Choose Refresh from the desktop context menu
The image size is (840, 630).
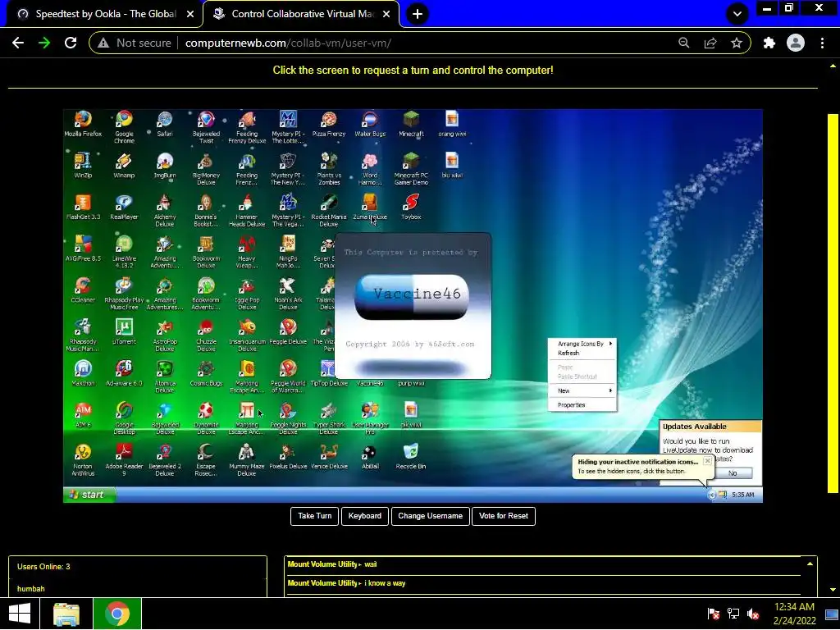582,353
